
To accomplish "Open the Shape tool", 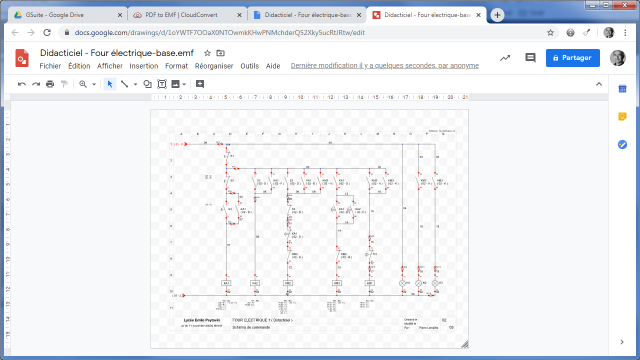I will tap(147, 84).
